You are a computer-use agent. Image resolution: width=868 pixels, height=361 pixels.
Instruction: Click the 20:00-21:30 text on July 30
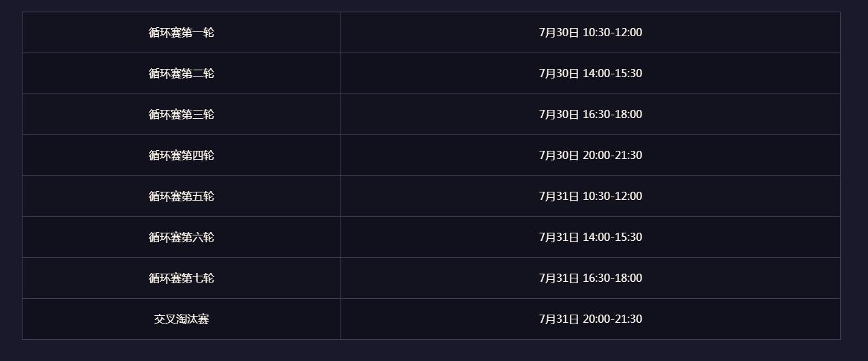[x=612, y=155]
